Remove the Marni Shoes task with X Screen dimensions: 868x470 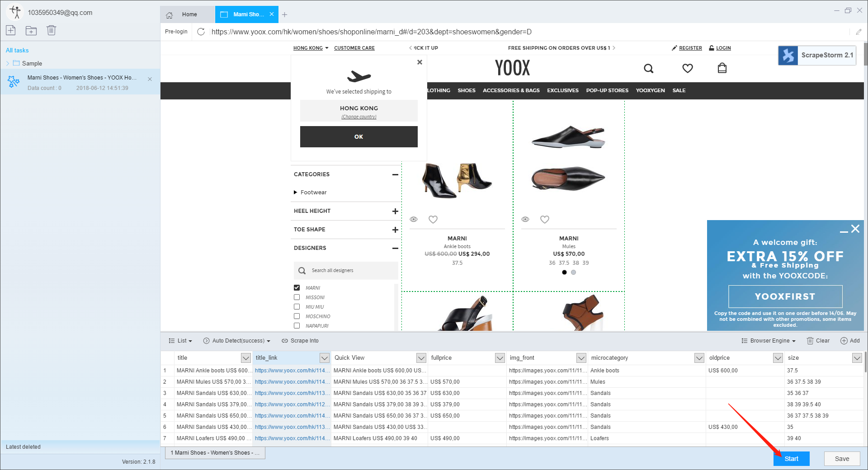[150, 79]
